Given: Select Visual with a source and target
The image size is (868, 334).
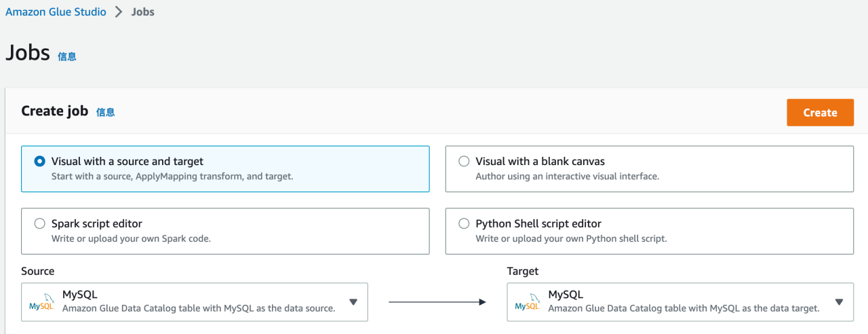Looking at the screenshot, I should 40,162.
